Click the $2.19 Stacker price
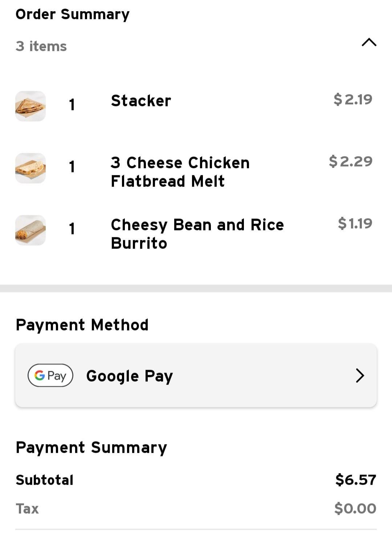Screen dimensions: 392x534 [353, 99]
